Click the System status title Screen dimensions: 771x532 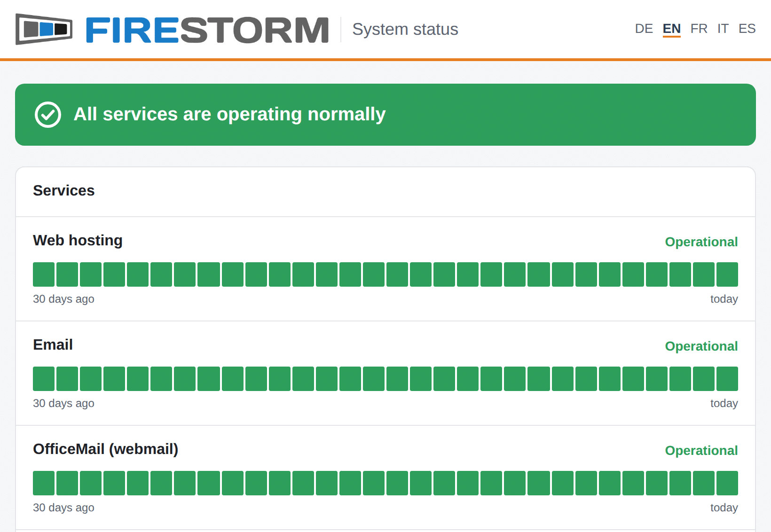tap(405, 29)
